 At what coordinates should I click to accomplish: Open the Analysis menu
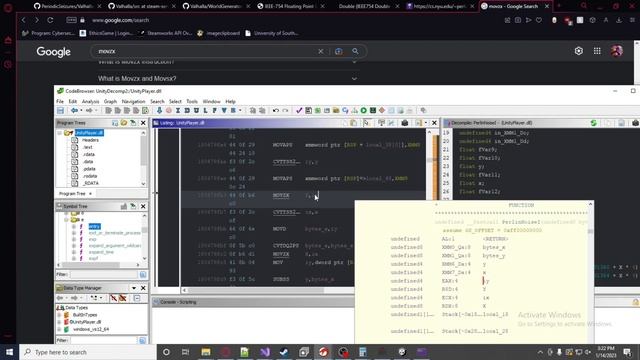coord(91,101)
